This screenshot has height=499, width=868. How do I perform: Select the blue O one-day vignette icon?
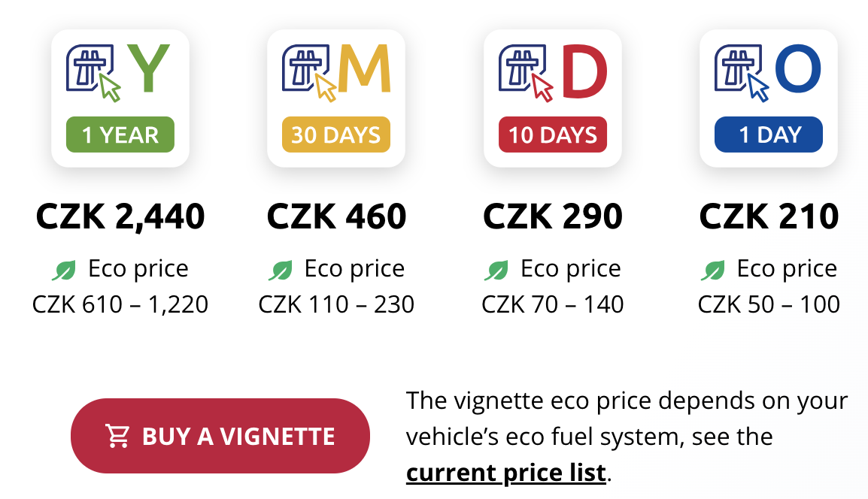[768, 72]
